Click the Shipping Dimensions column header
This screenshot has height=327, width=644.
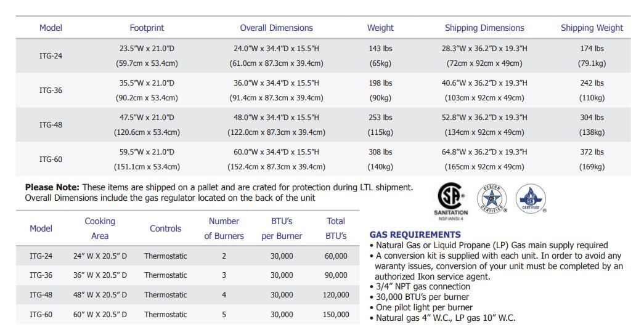click(484, 28)
